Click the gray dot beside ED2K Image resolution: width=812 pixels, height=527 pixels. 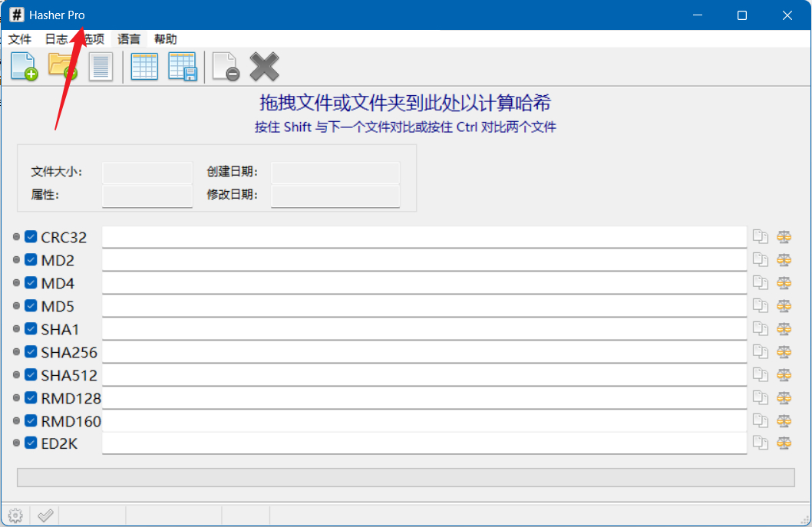pyautogui.click(x=16, y=443)
